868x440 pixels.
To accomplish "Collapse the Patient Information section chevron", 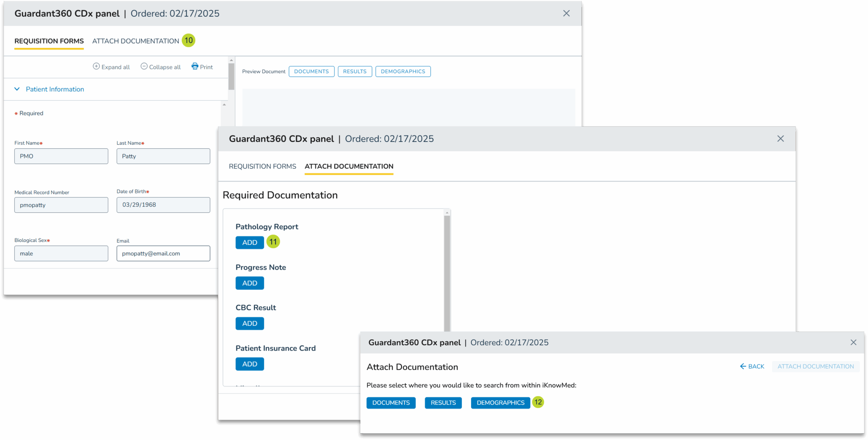I will pos(17,89).
